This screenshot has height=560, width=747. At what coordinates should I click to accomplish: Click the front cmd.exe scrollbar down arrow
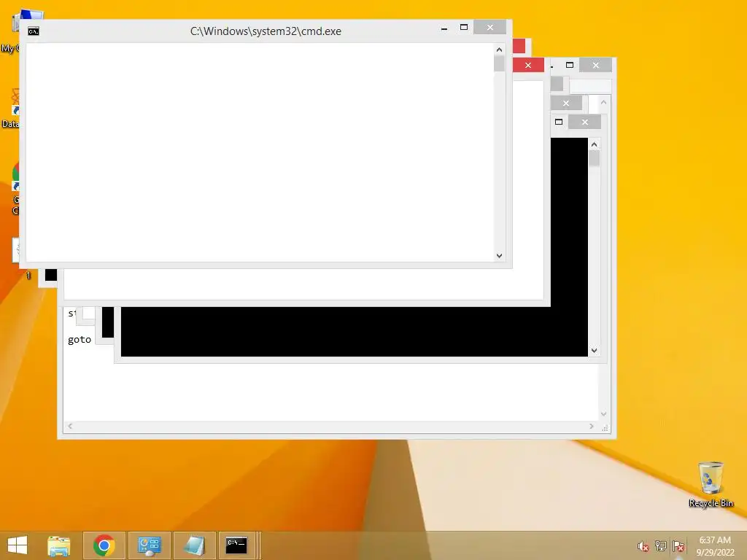tap(499, 256)
